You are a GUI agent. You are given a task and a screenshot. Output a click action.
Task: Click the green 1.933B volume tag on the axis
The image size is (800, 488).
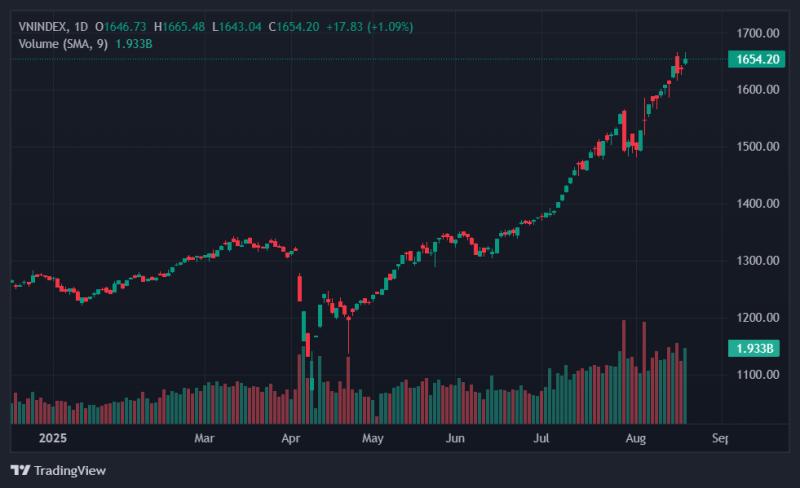(x=754, y=349)
